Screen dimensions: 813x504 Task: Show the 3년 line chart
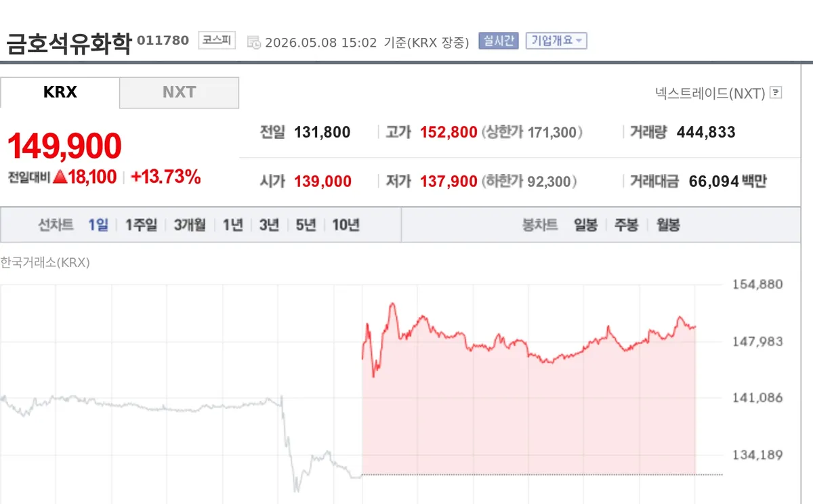[269, 225]
